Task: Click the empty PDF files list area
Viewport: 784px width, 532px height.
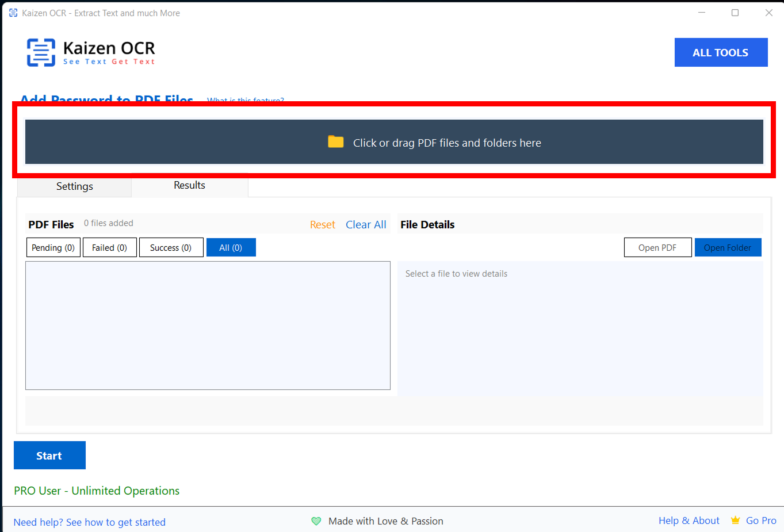Action: tap(208, 326)
